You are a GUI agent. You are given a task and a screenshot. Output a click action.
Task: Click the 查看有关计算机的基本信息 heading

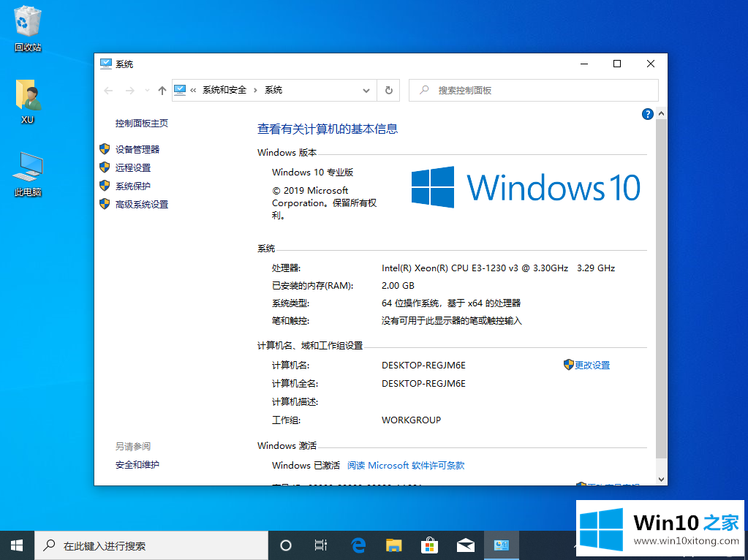[x=328, y=129]
